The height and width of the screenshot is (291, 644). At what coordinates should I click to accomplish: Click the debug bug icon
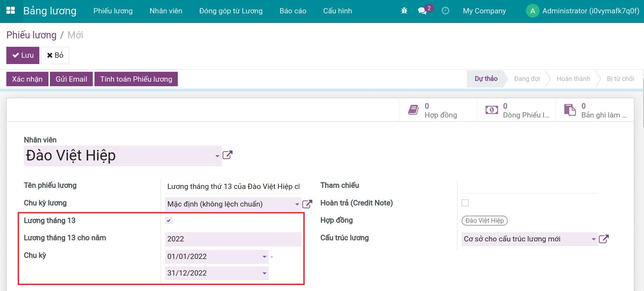404,11
